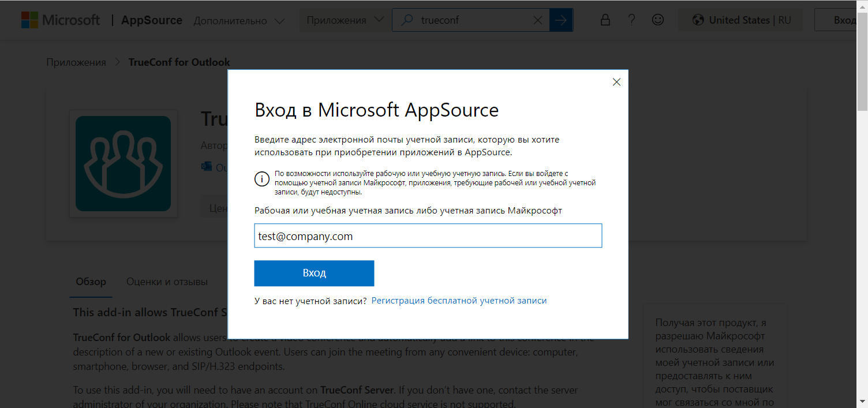The width and height of the screenshot is (868, 408).
Task: Clear the search text with X
Action: tap(537, 20)
